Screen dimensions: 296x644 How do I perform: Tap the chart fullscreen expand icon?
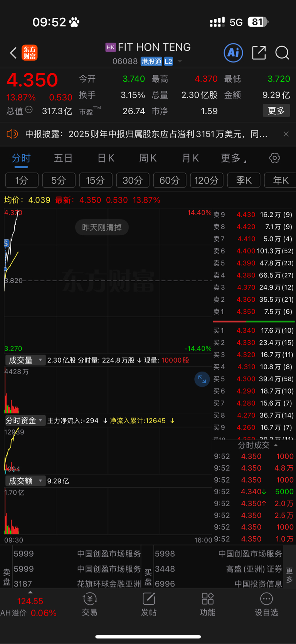coord(202,379)
